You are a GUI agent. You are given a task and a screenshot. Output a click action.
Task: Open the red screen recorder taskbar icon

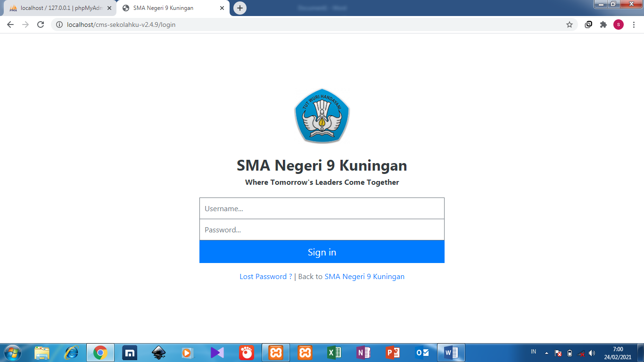pyautogui.click(x=247, y=353)
